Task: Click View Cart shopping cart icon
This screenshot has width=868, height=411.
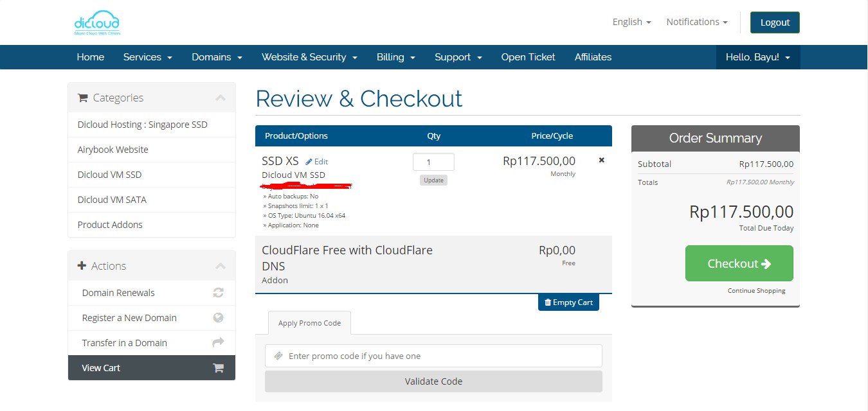Action: [218, 368]
